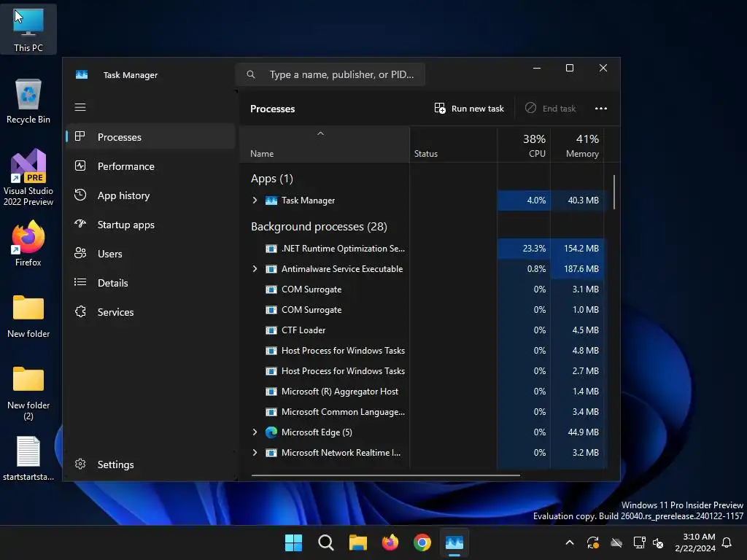Viewport: 747px width, 560px height.
Task: Click the Performance pulse icon
Action: coord(80,166)
